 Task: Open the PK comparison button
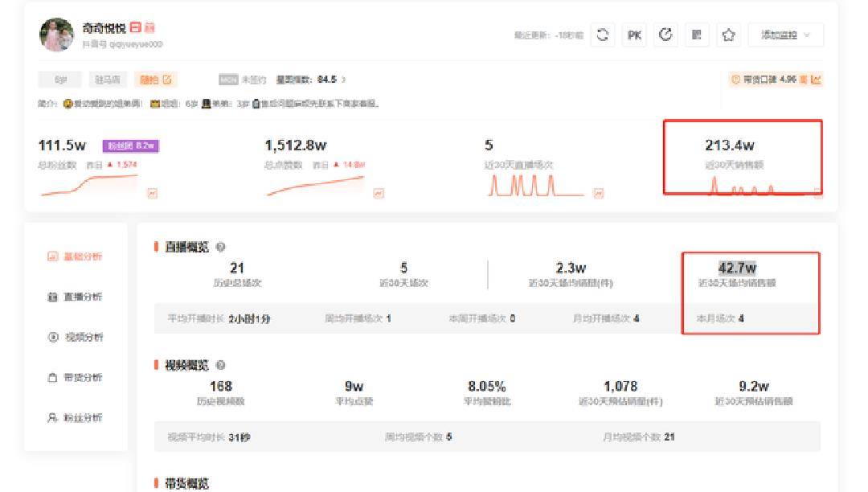[634, 35]
